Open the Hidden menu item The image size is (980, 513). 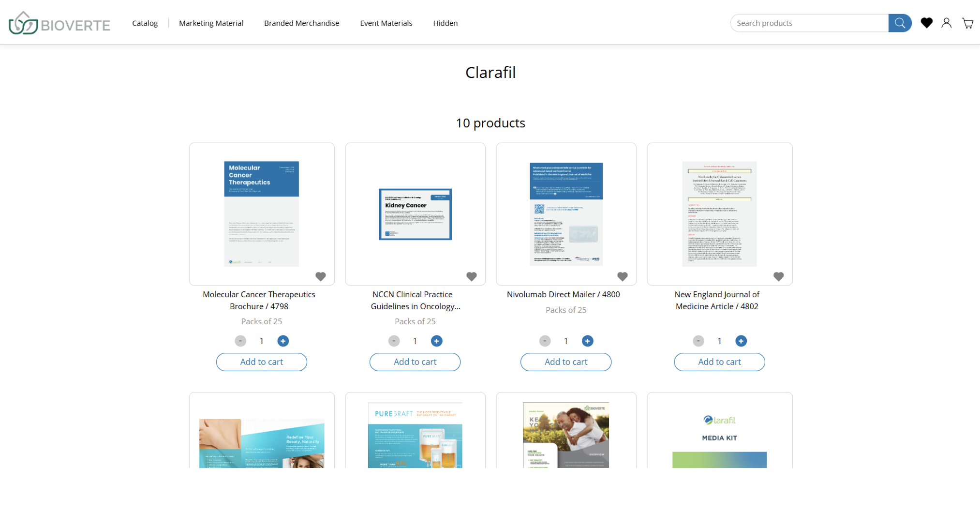[445, 23]
